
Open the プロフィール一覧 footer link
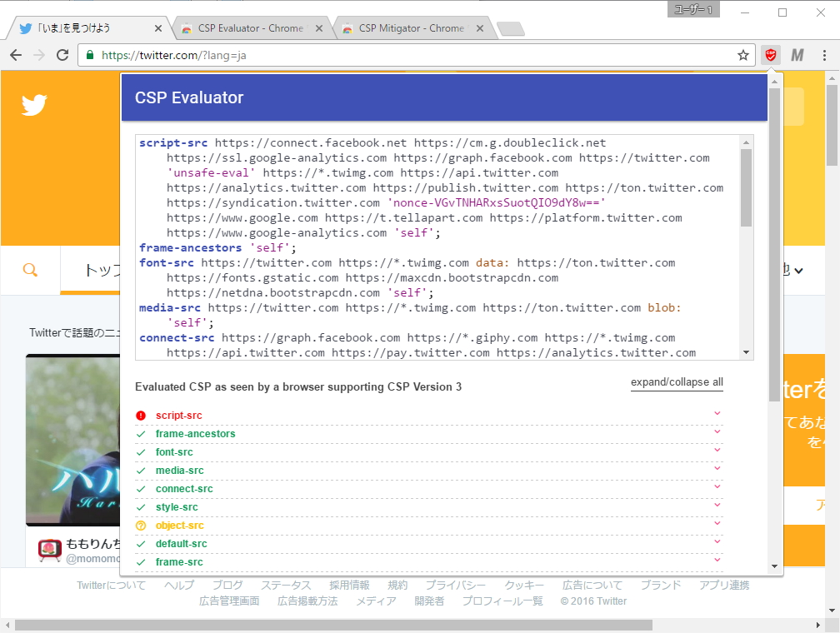[502, 601]
